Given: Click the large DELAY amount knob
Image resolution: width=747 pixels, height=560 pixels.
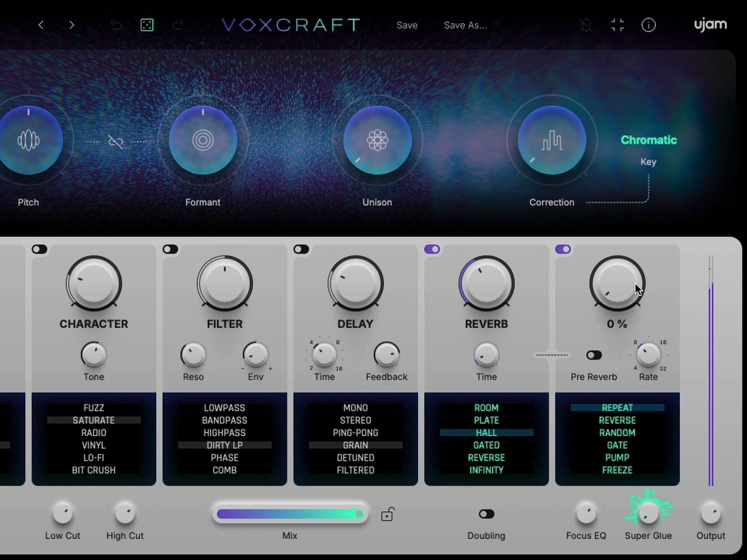Looking at the screenshot, I should point(355,284).
